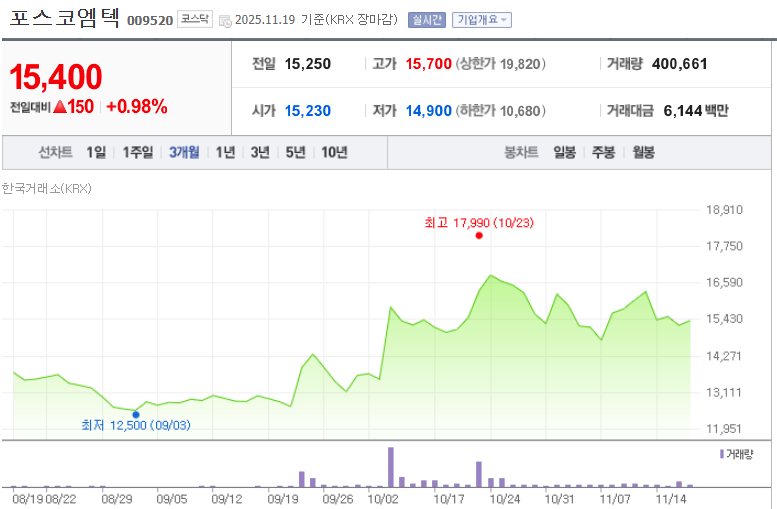Click the +0.98% change rate
This screenshot has height=509, width=777.
137,107
